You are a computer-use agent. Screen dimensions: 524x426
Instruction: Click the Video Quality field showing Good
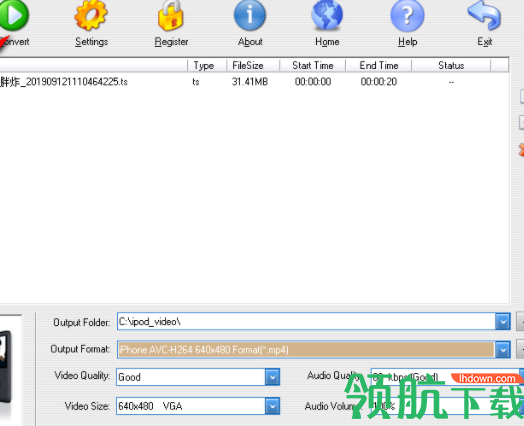coord(191,377)
